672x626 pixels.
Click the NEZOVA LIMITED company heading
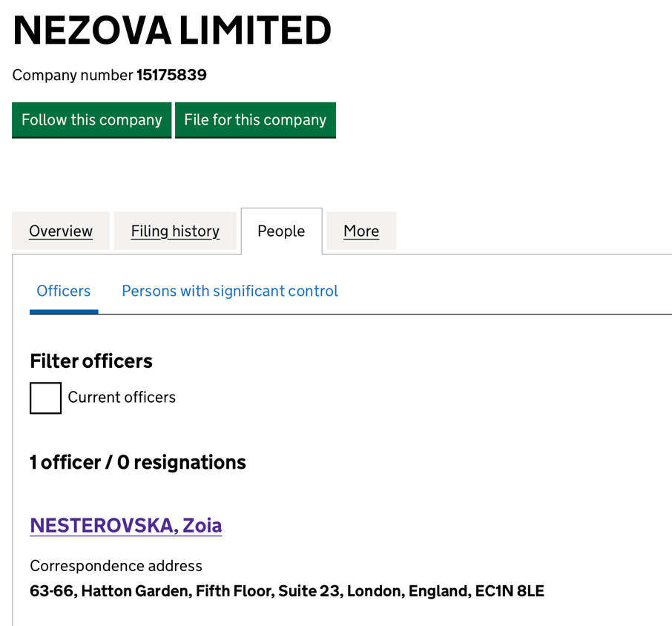click(x=172, y=31)
